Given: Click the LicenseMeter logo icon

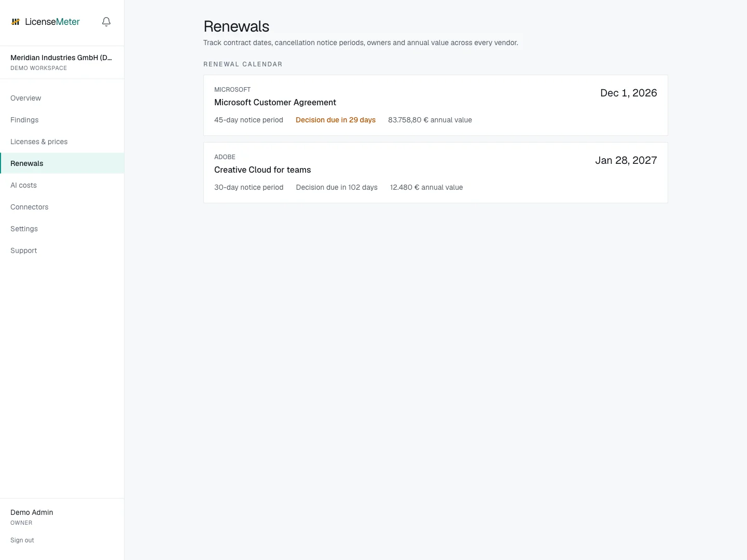Looking at the screenshot, I should (16, 22).
